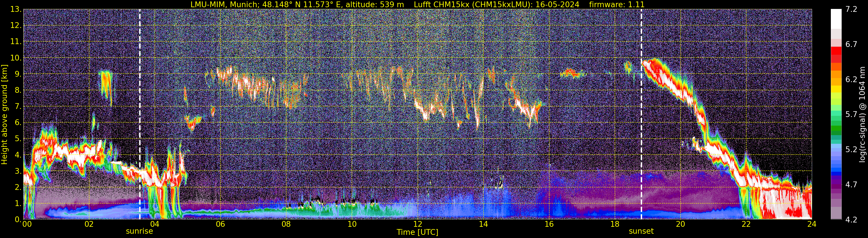Image resolution: width=868 pixels, height=238 pixels.
Task: Click the height axis tick "1."
Action: pos(18,204)
